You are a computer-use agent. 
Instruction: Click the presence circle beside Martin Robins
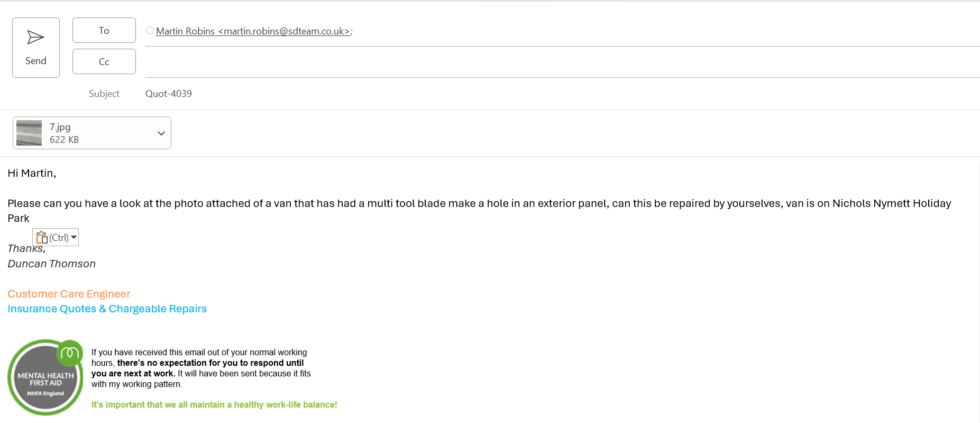click(x=150, y=31)
